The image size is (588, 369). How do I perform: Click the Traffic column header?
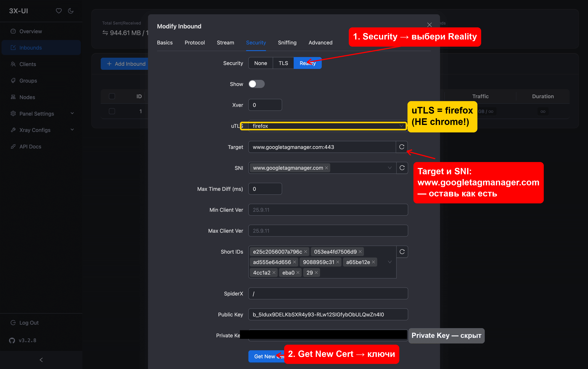480,96
